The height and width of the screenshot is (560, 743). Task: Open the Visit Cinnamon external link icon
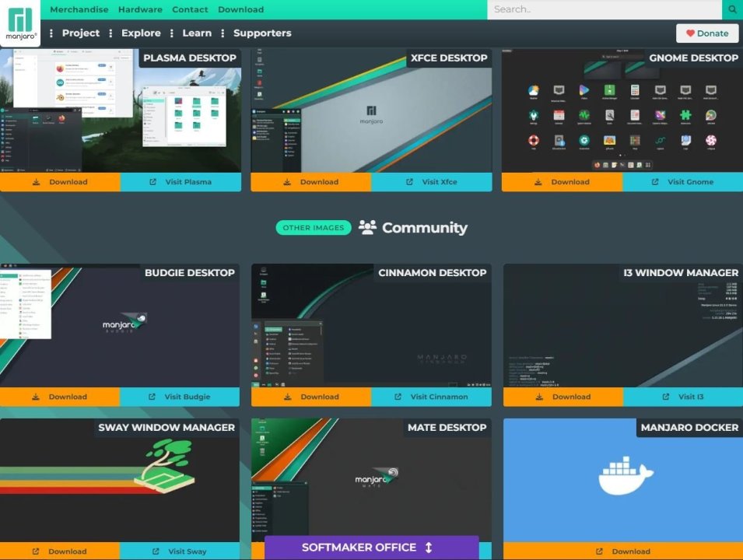(398, 397)
